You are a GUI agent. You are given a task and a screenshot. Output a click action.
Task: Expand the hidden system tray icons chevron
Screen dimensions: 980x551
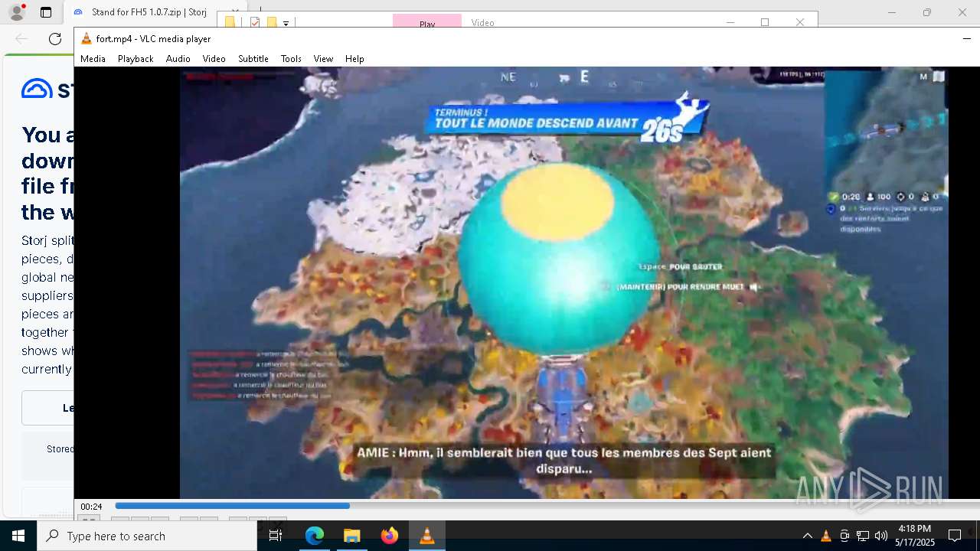pyautogui.click(x=807, y=536)
